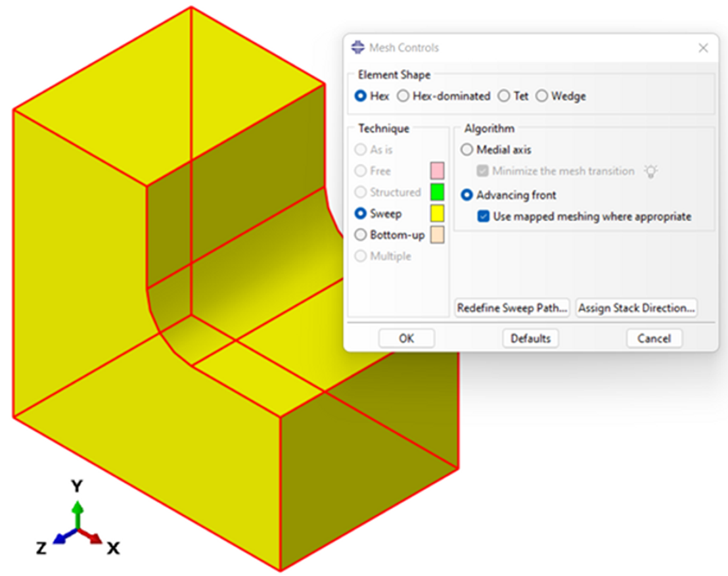Image resolution: width=728 pixels, height=576 pixels.
Task: Pick the Wedge element shape
Action: (x=541, y=96)
